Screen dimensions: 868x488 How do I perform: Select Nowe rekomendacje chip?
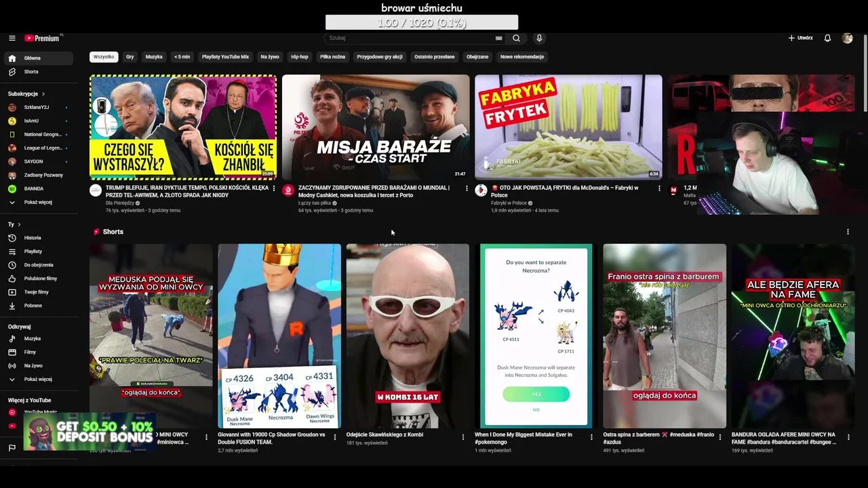522,57
